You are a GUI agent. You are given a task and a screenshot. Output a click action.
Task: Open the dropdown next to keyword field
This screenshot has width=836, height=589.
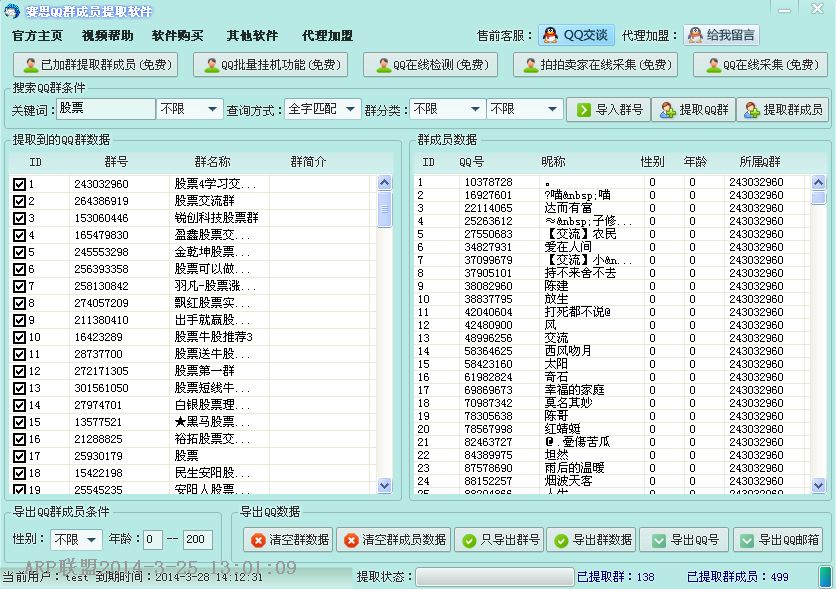pyautogui.click(x=189, y=109)
